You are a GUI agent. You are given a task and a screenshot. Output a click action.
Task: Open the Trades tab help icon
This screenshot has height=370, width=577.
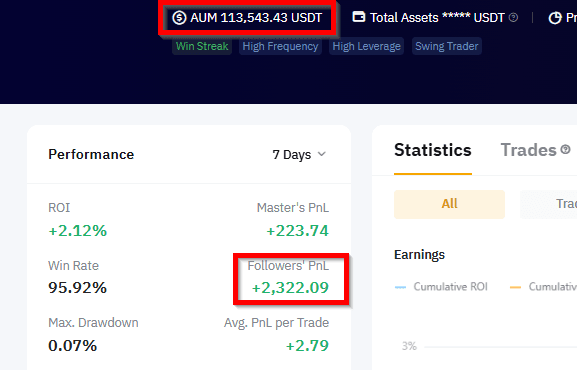click(x=566, y=149)
